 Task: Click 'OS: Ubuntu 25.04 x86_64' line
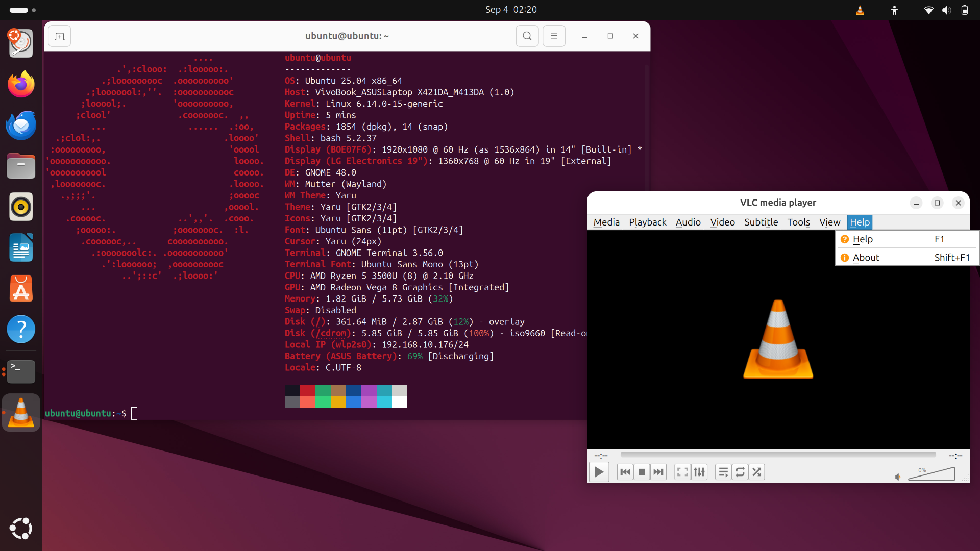tap(344, 81)
